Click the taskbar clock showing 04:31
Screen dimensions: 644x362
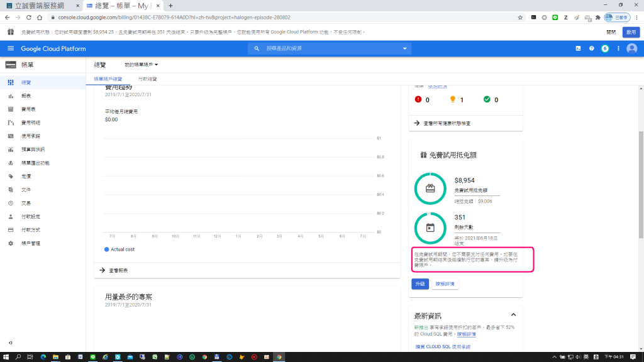[x=614, y=357]
